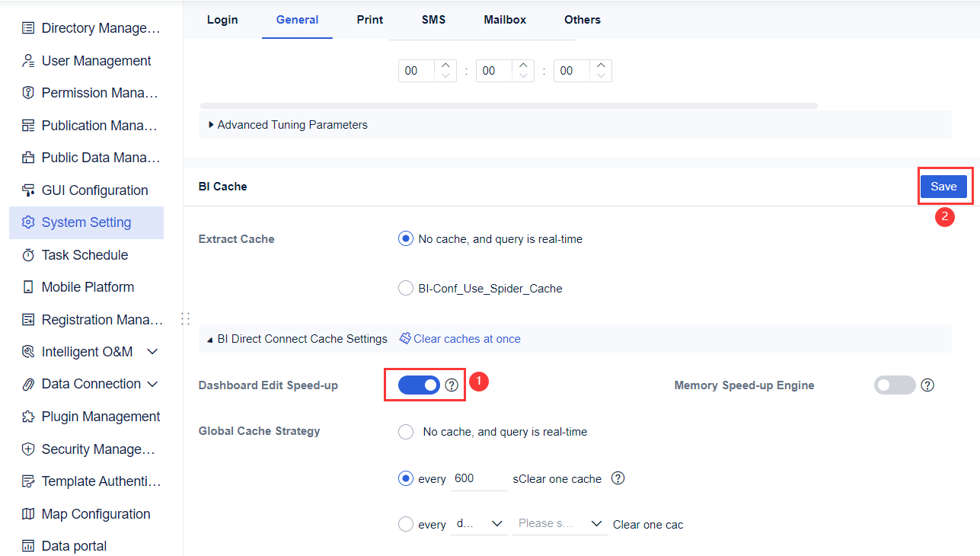Select the User Management sidebar icon
Image resolution: width=980 pixels, height=556 pixels.
(27, 60)
